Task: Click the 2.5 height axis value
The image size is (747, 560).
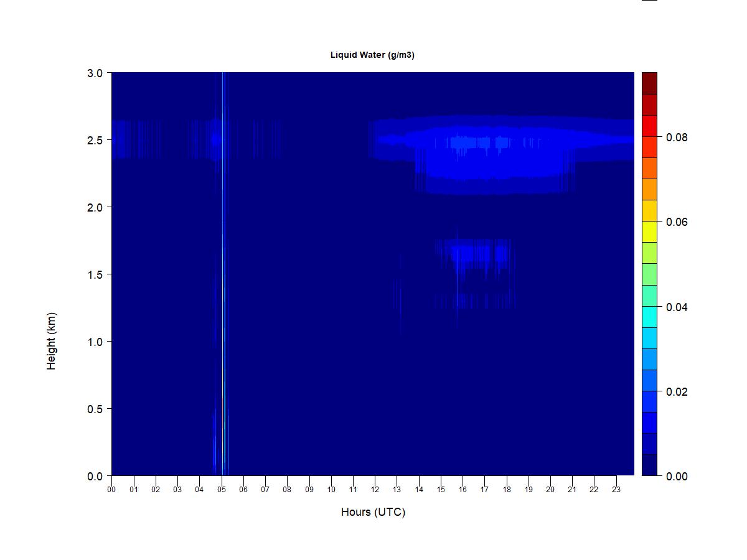Action: click(x=95, y=140)
